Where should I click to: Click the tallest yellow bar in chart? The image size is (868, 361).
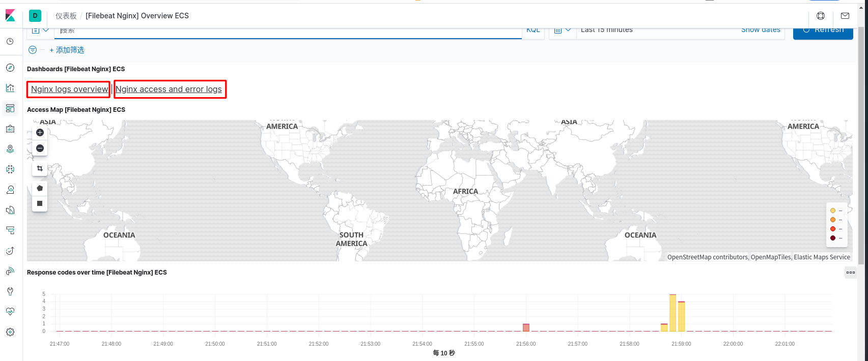tap(673, 313)
